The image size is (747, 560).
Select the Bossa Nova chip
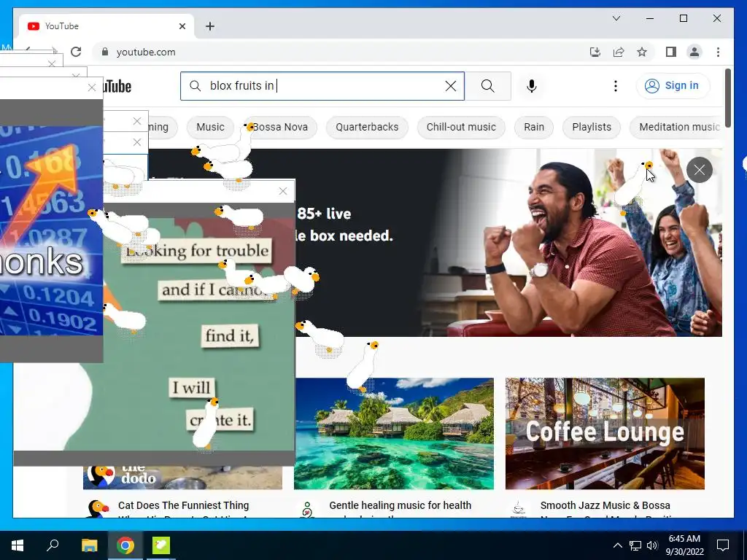point(280,127)
